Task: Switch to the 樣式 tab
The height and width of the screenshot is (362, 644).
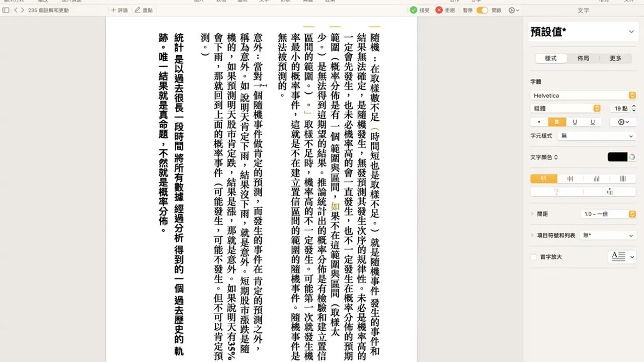Action: 551,58
